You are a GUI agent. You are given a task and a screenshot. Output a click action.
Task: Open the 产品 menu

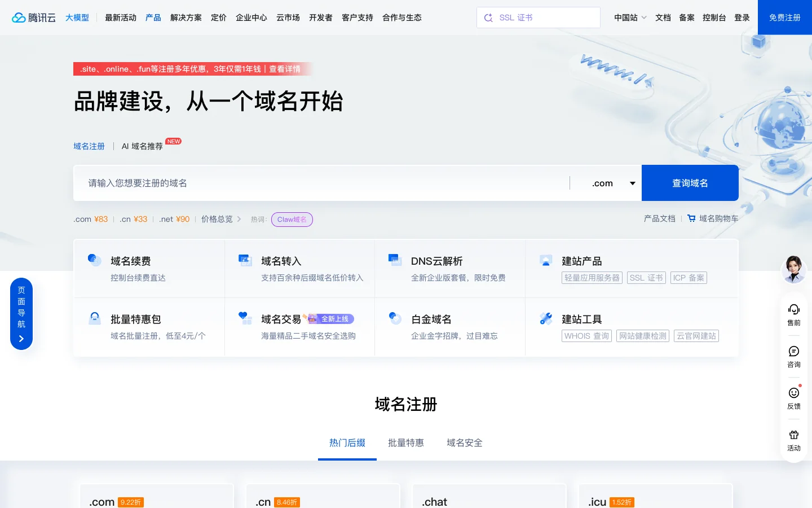tap(153, 17)
